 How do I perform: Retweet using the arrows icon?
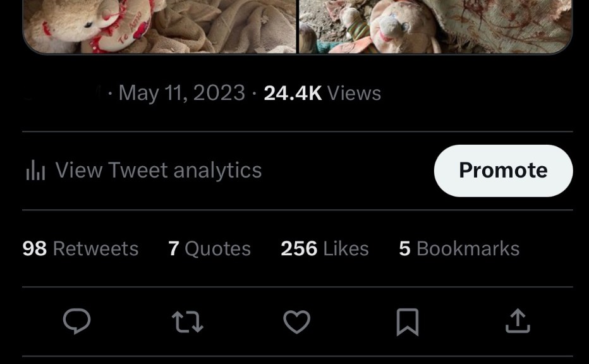pos(187,322)
